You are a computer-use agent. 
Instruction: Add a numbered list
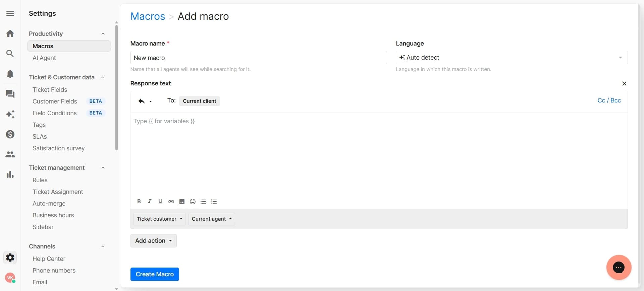point(214,202)
